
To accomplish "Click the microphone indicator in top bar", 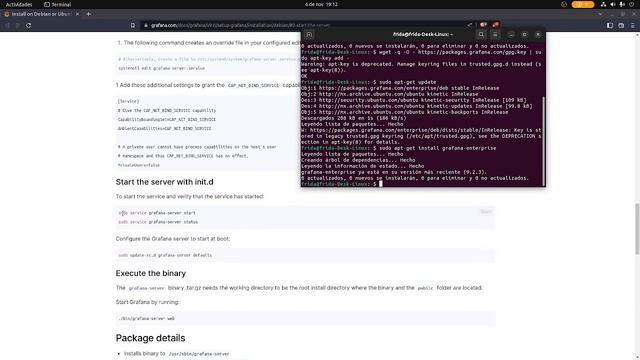I will point(622,4).
